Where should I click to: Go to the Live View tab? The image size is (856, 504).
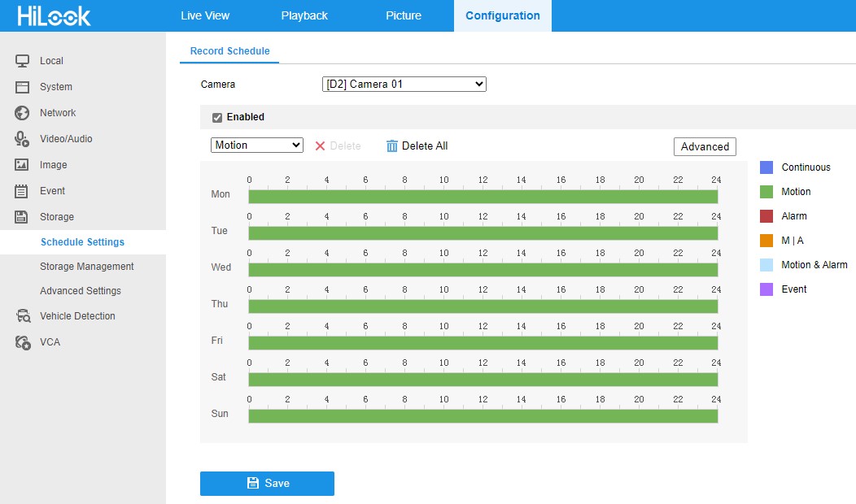coord(205,15)
